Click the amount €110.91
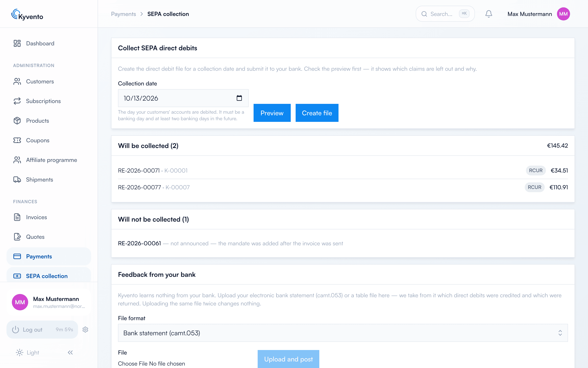Image resolution: width=588 pixels, height=368 pixels. [x=559, y=187]
